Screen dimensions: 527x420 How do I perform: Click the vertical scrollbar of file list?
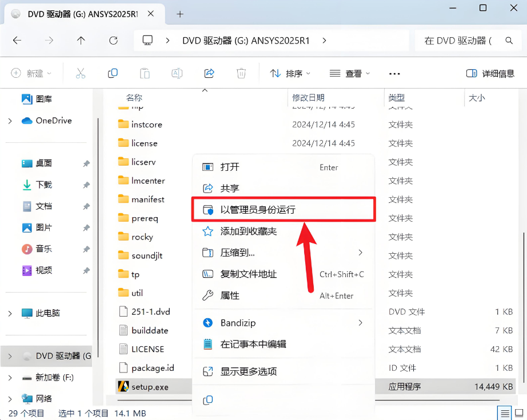(524, 307)
